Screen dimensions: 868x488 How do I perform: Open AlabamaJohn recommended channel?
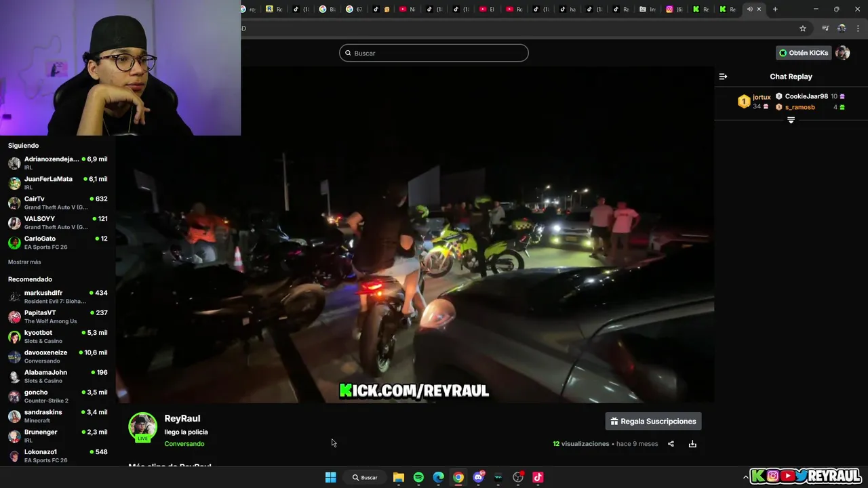point(58,376)
